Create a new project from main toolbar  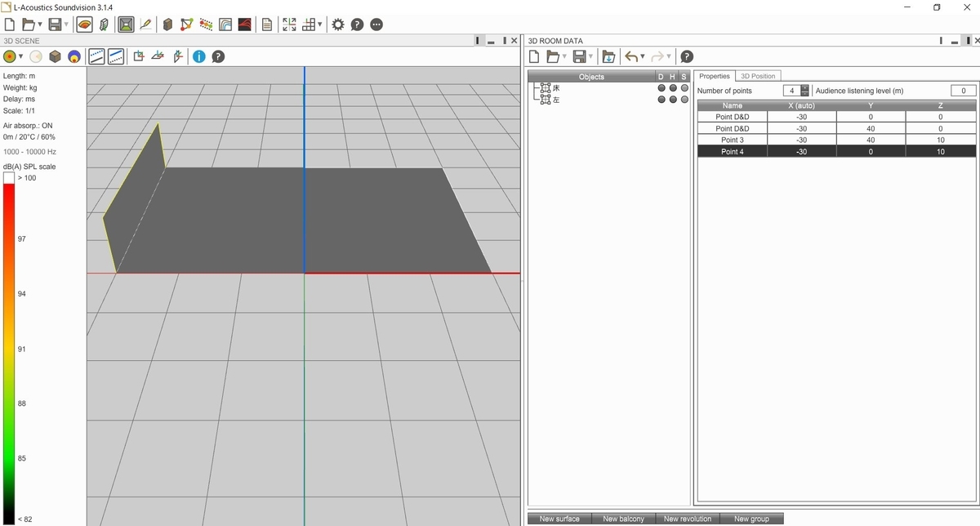[9, 25]
